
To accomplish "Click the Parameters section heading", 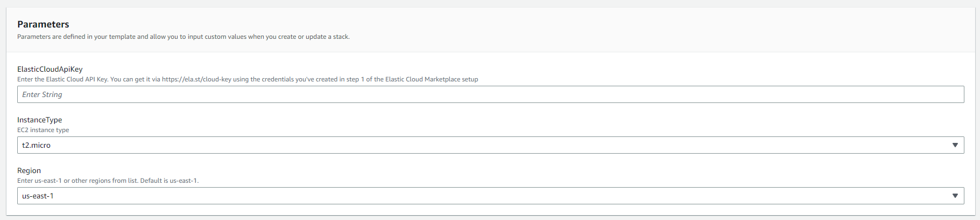I will (43, 24).
